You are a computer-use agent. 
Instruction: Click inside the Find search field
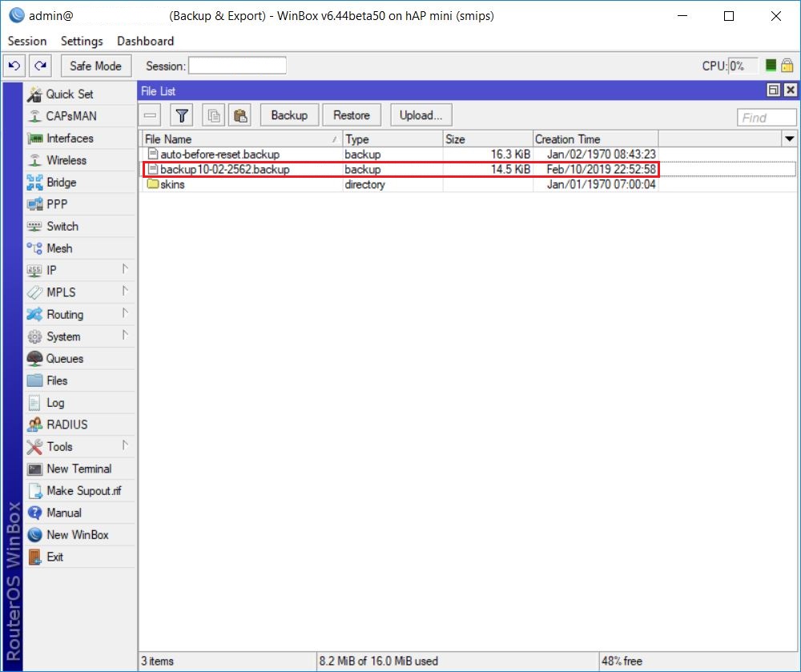766,117
